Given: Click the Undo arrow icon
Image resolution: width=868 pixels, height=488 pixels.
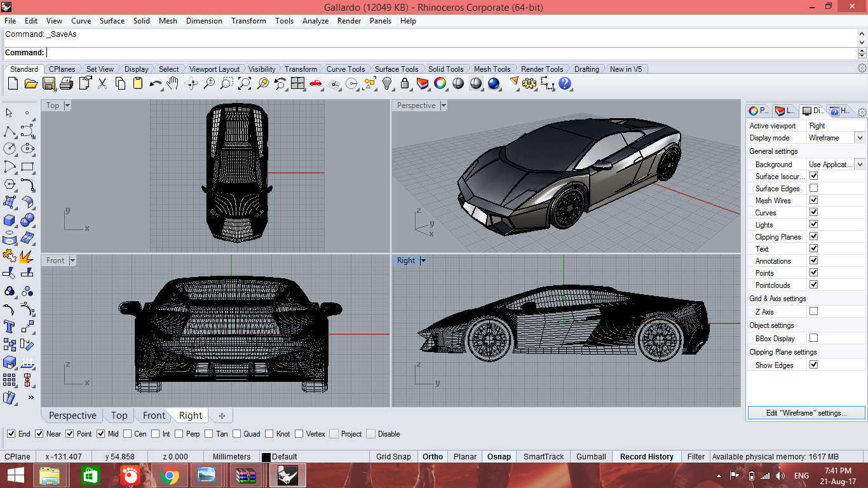Looking at the screenshot, I should tap(155, 83).
